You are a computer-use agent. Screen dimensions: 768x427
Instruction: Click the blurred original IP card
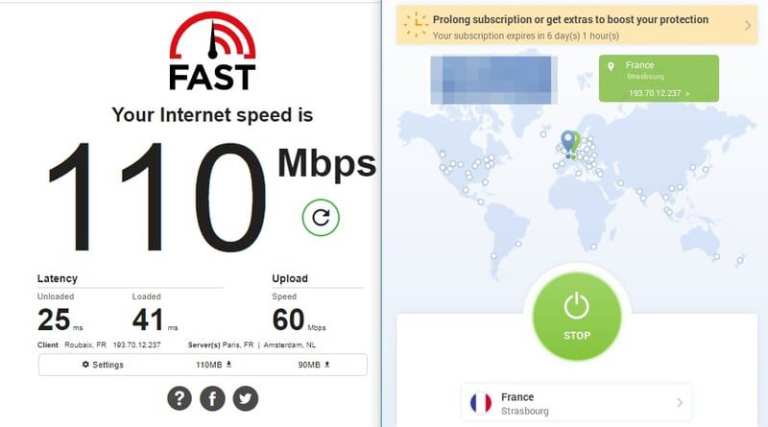[494, 80]
